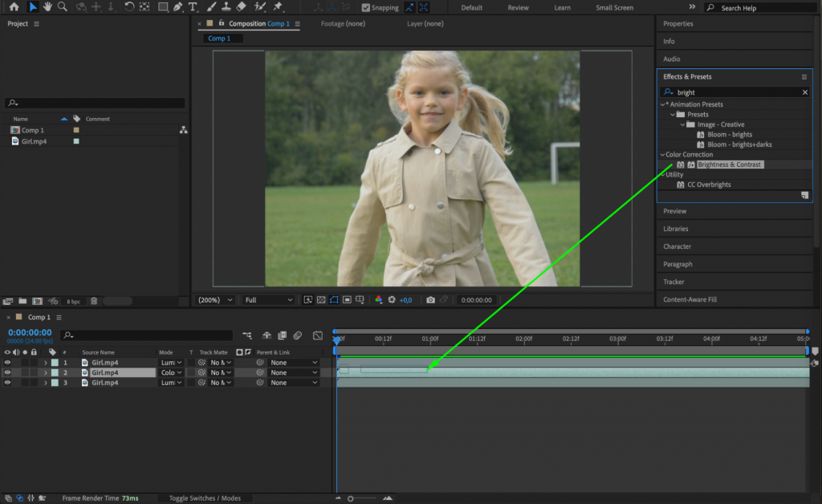Activate the Zoom tool
The width and height of the screenshot is (822, 504).
pyautogui.click(x=62, y=8)
